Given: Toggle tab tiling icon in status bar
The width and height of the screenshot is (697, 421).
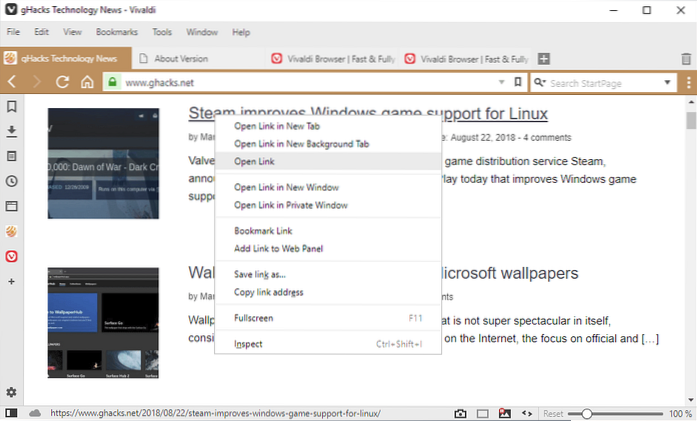Looking at the screenshot, I should pyautogui.click(x=482, y=413).
